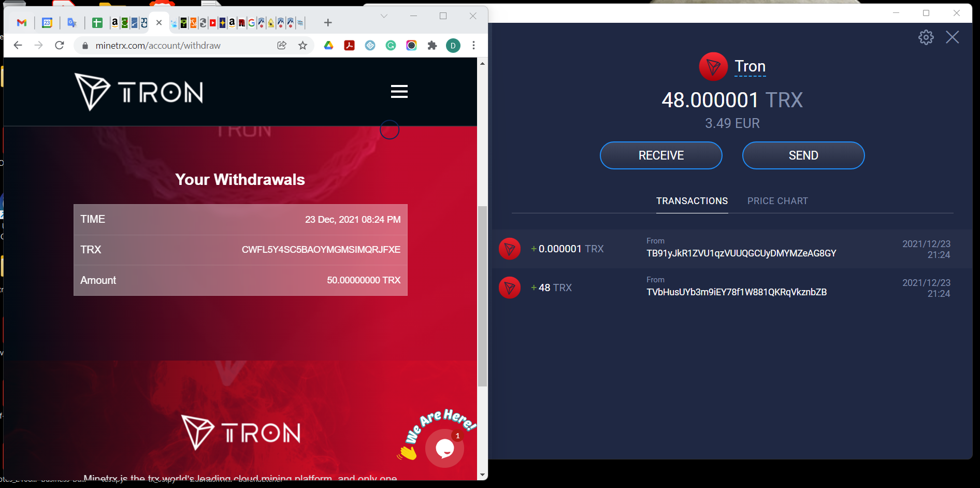Open Grammarly extension
980x488 pixels.
point(391,46)
